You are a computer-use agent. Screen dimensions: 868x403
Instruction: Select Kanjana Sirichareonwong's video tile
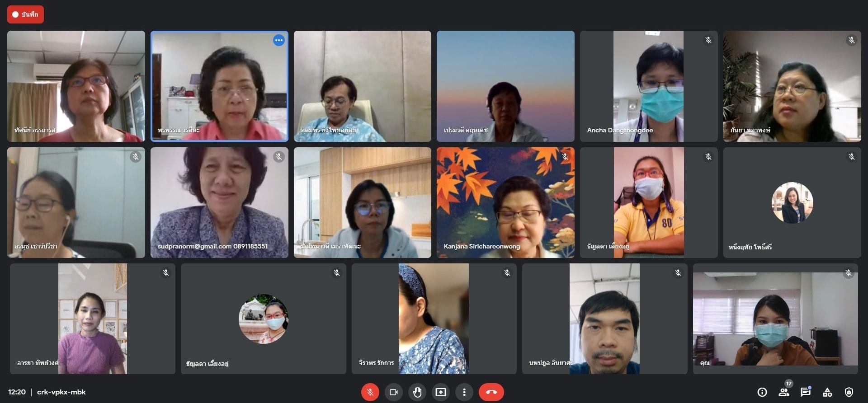click(505, 202)
